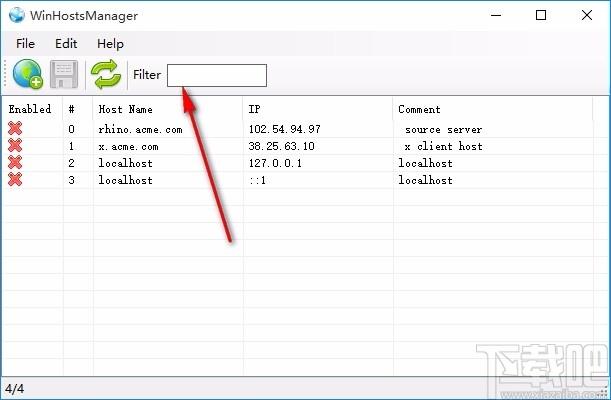Click the x client host comment
This screenshot has height=400, width=611.
(443, 146)
